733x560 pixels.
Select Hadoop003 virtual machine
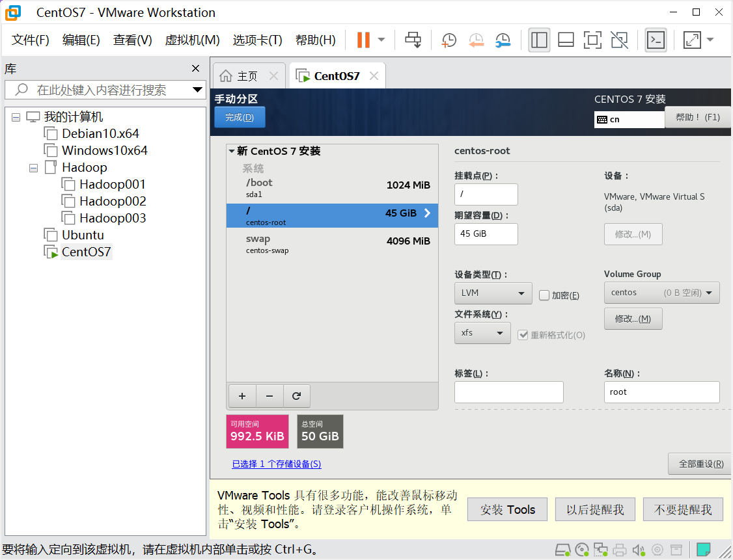click(113, 218)
